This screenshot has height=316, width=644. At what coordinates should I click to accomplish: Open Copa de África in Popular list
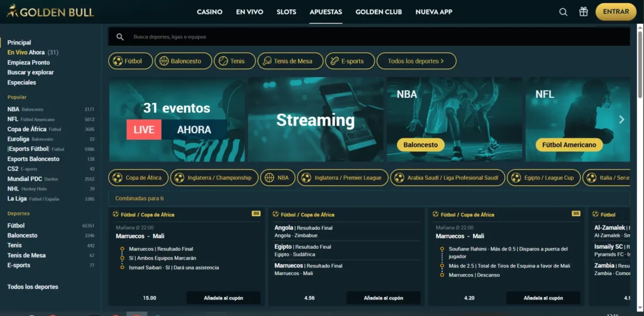point(50,129)
